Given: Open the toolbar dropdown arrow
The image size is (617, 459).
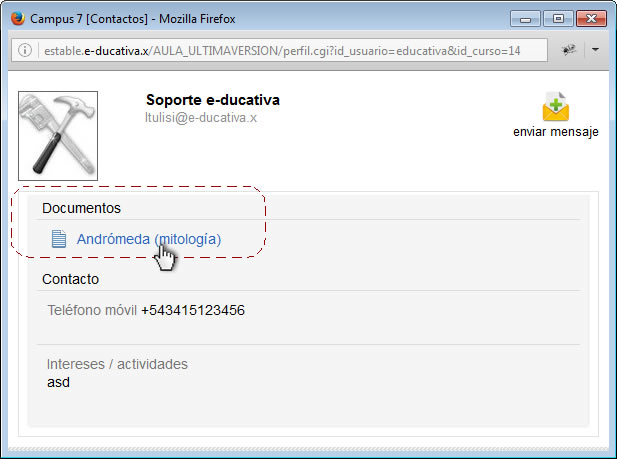Looking at the screenshot, I should click(x=595, y=50).
